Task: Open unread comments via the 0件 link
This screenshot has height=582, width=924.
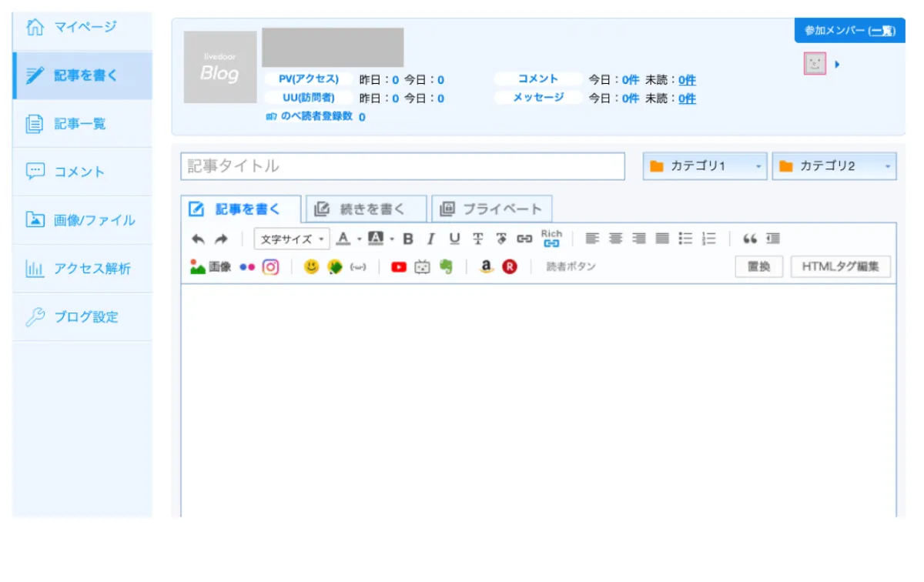Action: (x=686, y=79)
